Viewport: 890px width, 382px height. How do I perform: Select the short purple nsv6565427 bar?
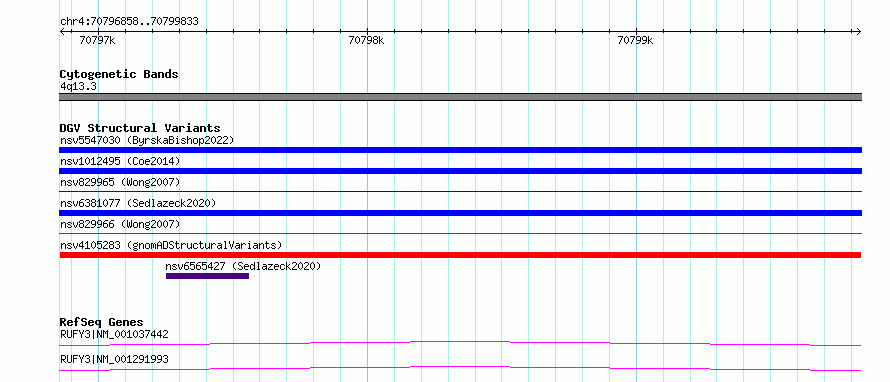coord(207,276)
